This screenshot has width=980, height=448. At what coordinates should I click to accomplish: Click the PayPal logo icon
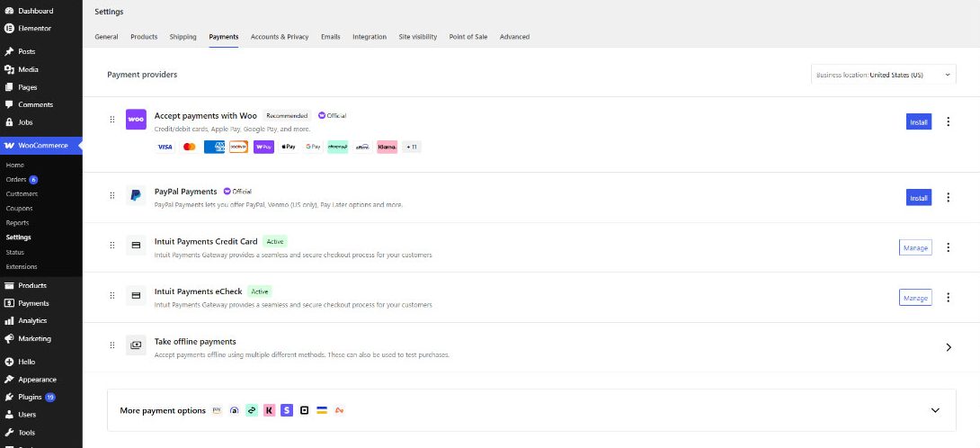136,195
